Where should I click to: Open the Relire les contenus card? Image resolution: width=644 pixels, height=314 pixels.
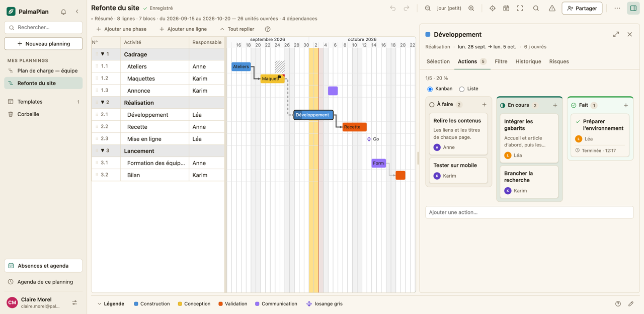pyautogui.click(x=458, y=134)
